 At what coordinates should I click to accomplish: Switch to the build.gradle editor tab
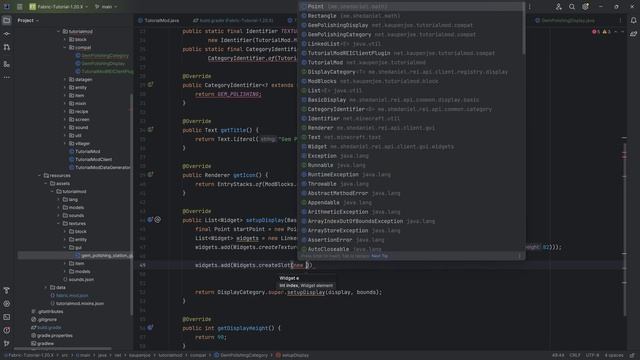[233, 20]
